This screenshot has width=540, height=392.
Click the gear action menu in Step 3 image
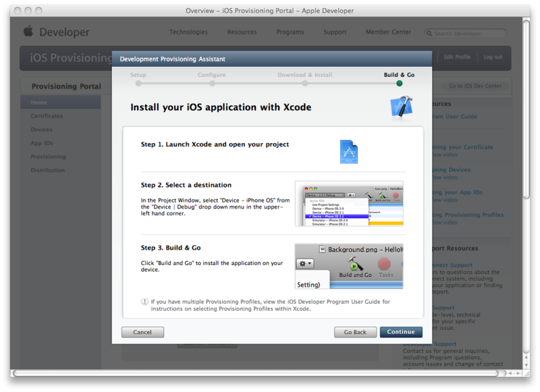point(305,264)
